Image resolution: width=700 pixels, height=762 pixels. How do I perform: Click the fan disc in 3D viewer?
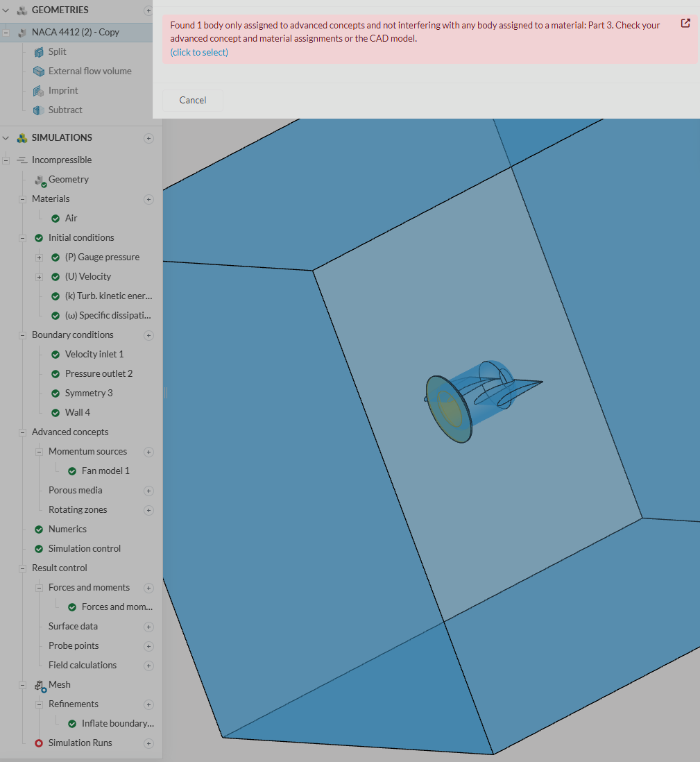coord(448,409)
